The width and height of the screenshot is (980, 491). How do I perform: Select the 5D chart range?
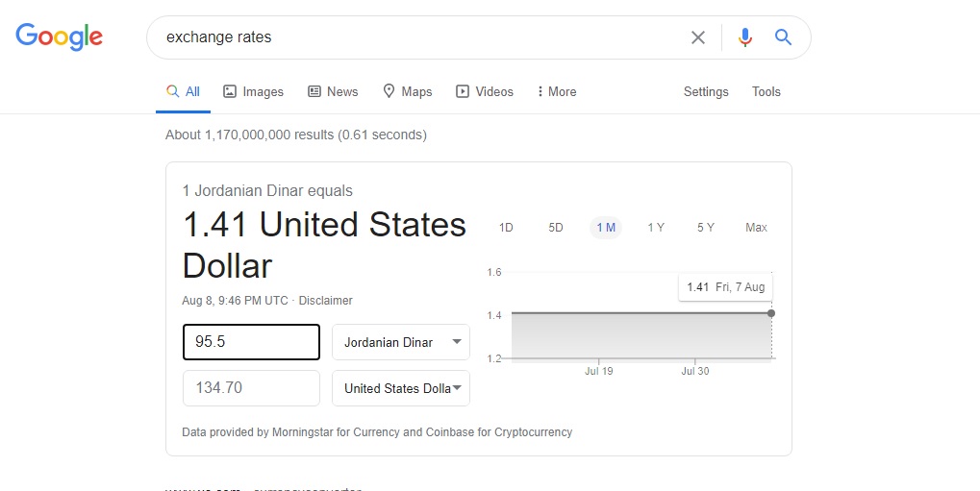556,228
